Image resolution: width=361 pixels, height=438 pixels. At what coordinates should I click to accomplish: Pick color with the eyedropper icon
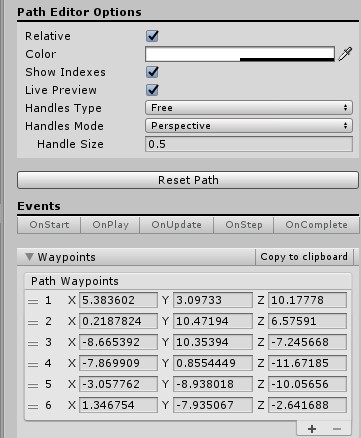tap(345, 54)
